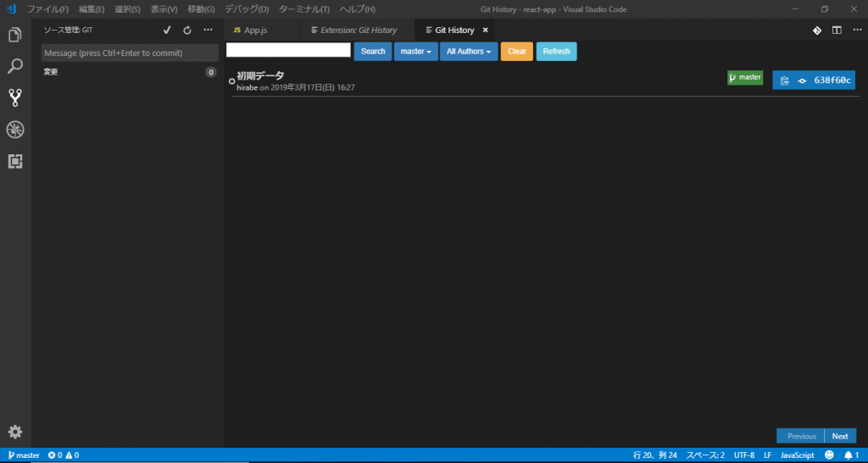The width and height of the screenshot is (868, 463).
Task: Open the Search view in the activity bar
Action: 15,66
